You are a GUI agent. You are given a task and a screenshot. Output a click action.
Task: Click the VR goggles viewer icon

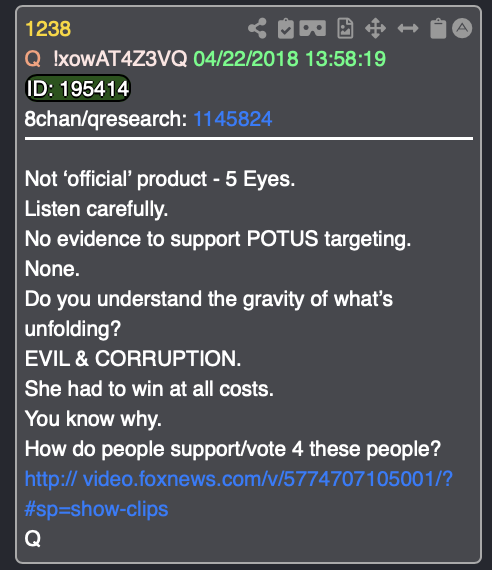[312, 28]
